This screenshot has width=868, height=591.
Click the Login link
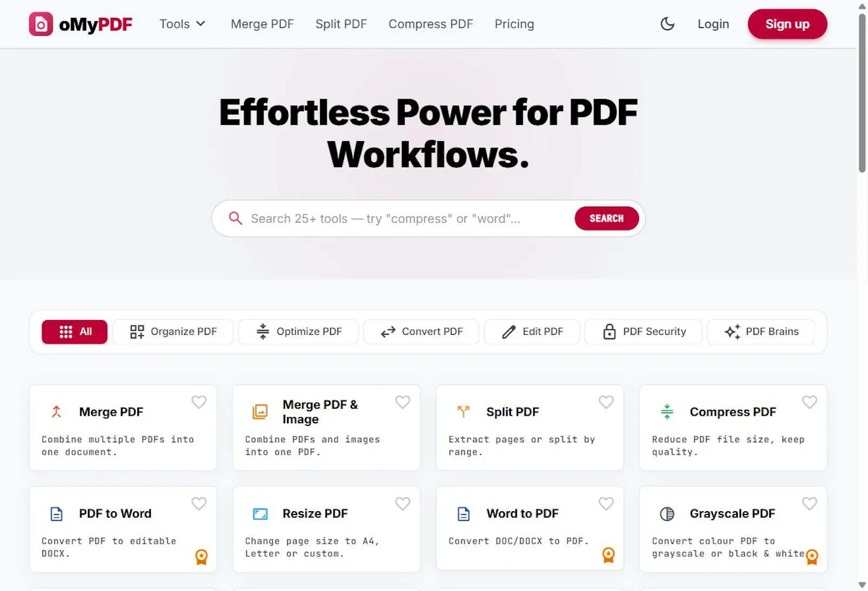[713, 24]
